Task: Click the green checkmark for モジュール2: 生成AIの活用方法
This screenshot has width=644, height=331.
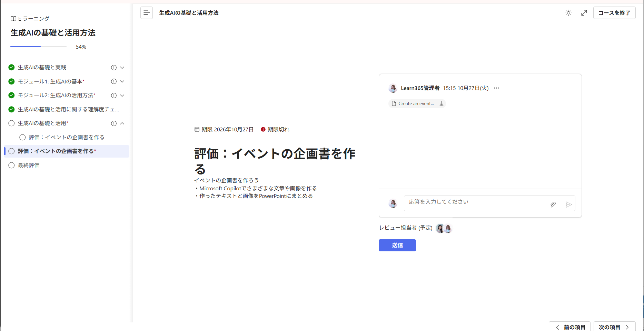Action: tap(11, 95)
